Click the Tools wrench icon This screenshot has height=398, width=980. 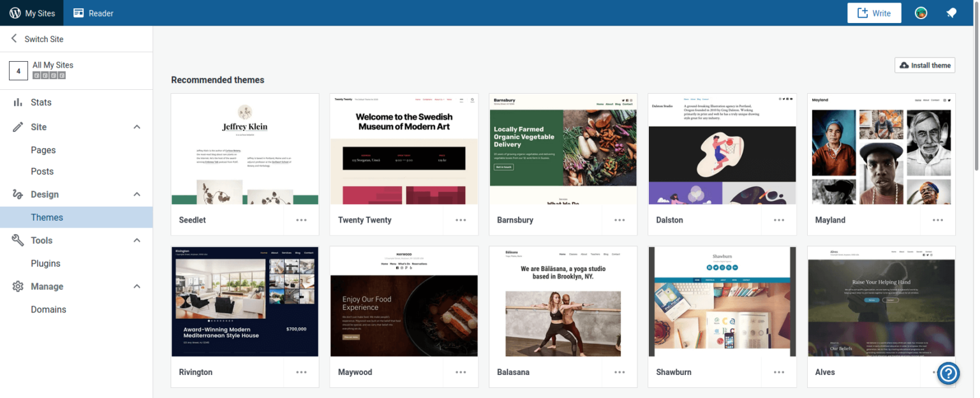(x=19, y=240)
